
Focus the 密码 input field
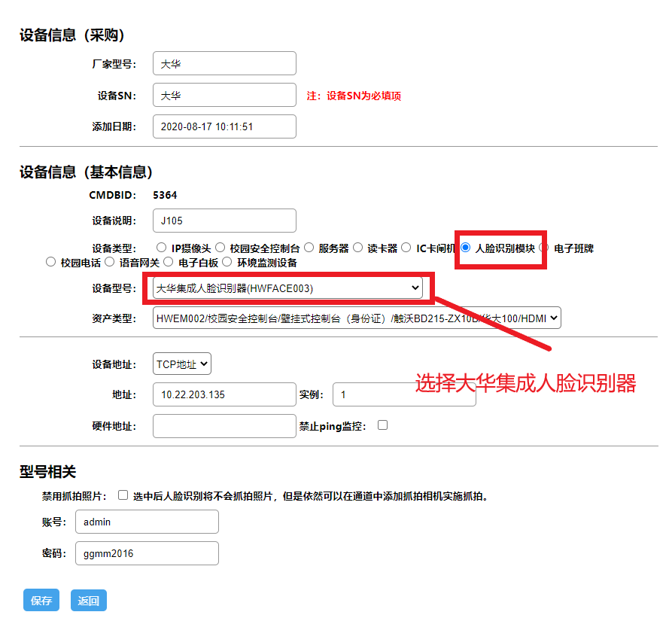pos(147,553)
